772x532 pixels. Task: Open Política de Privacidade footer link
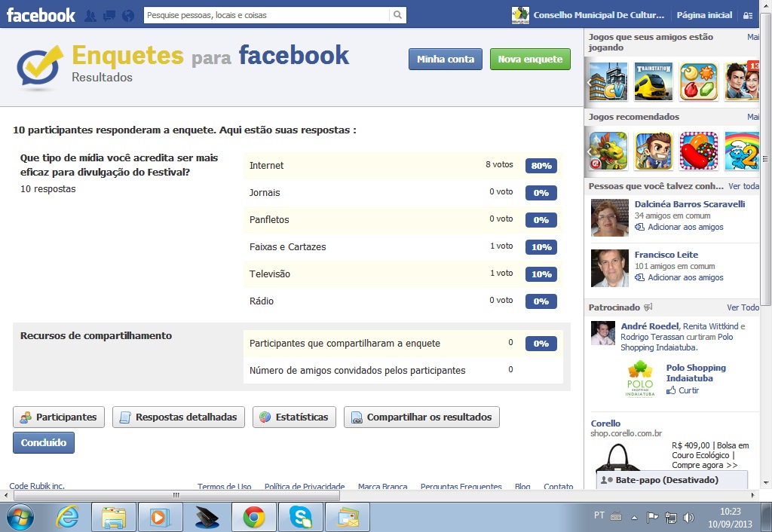[305, 486]
